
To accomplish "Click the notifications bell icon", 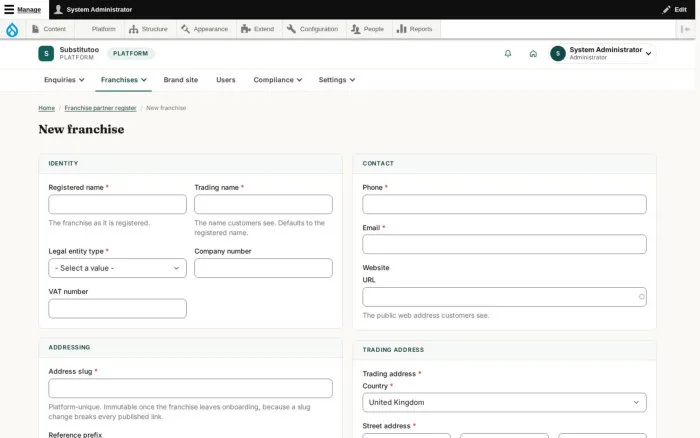I will (x=508, y=54).
